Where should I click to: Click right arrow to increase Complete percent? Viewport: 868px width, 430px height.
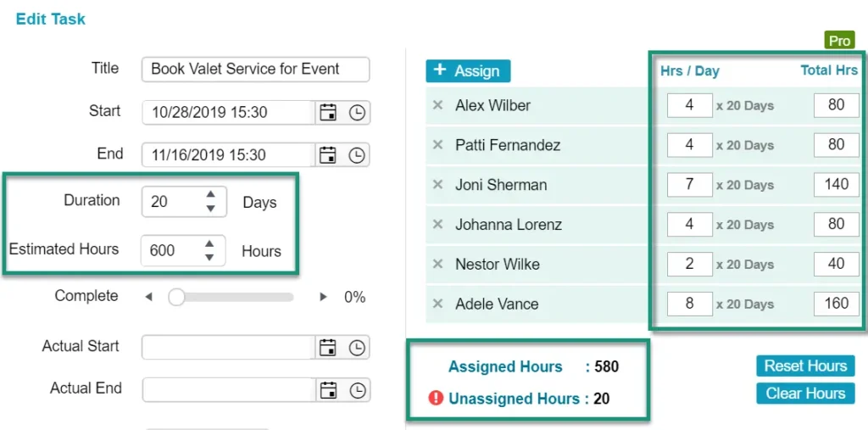(x=323, y=297)
